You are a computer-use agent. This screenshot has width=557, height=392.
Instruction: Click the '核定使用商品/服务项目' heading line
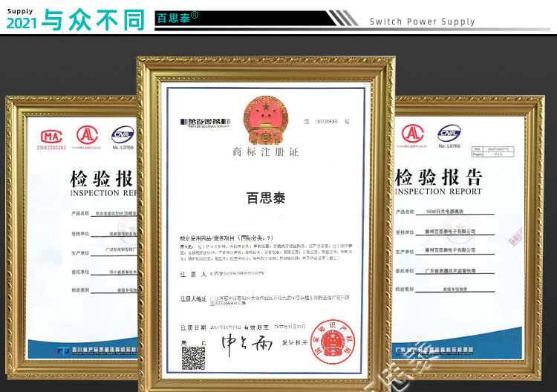227,238
